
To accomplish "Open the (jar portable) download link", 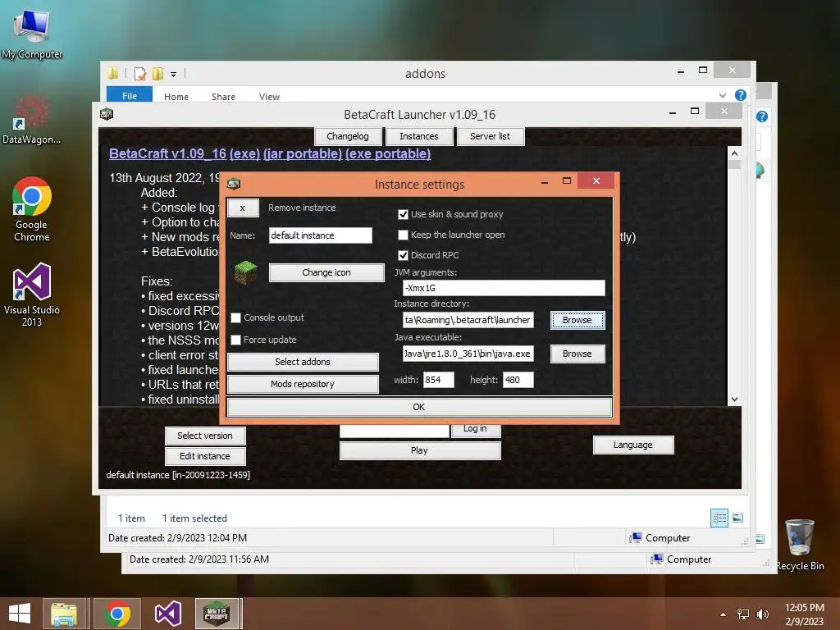I will pyautogui.click(x=303, y=153).
